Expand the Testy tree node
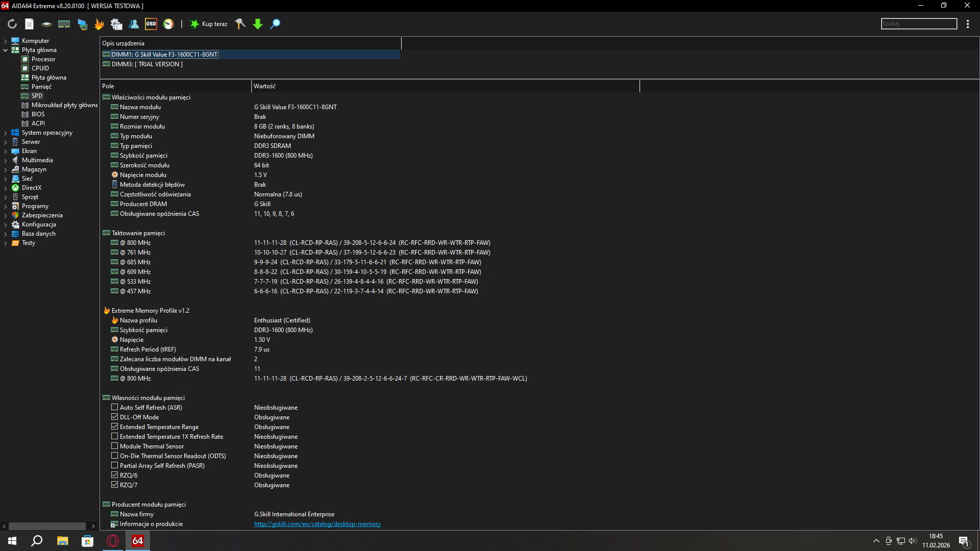 5,243
